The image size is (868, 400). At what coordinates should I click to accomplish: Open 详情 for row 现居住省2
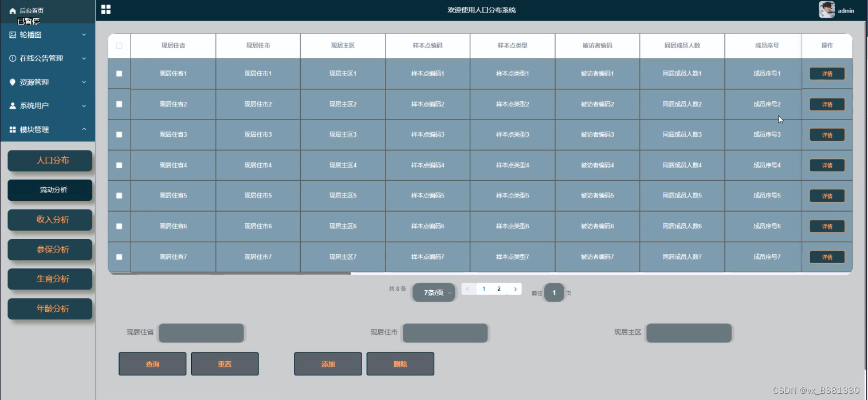pyautogui.click(x=827, y=104)
